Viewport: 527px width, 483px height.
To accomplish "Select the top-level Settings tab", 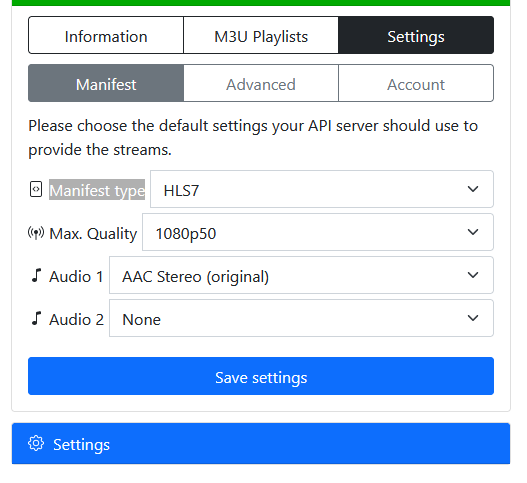I will [416, 35].
